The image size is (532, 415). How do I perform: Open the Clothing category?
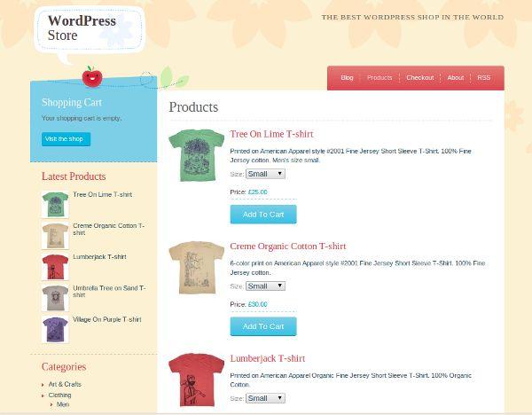pos(59,395)
